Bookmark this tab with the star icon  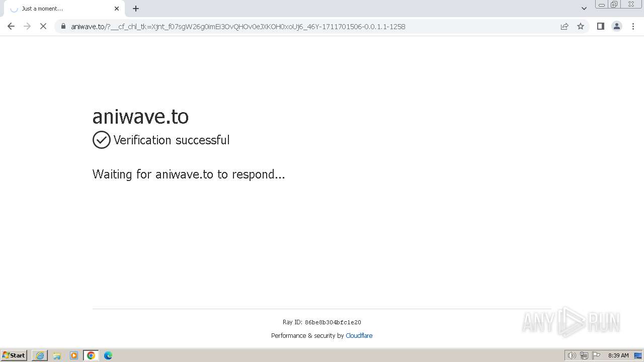[581, 26]
